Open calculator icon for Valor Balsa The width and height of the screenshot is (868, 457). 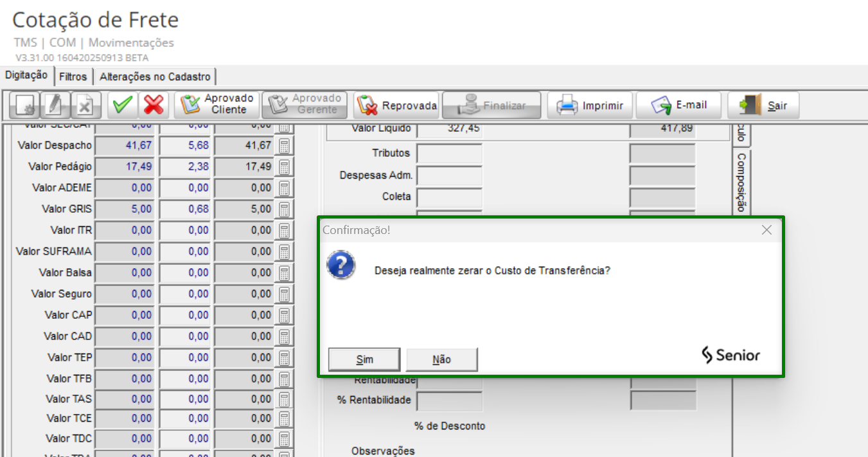[x=284, y=273]
